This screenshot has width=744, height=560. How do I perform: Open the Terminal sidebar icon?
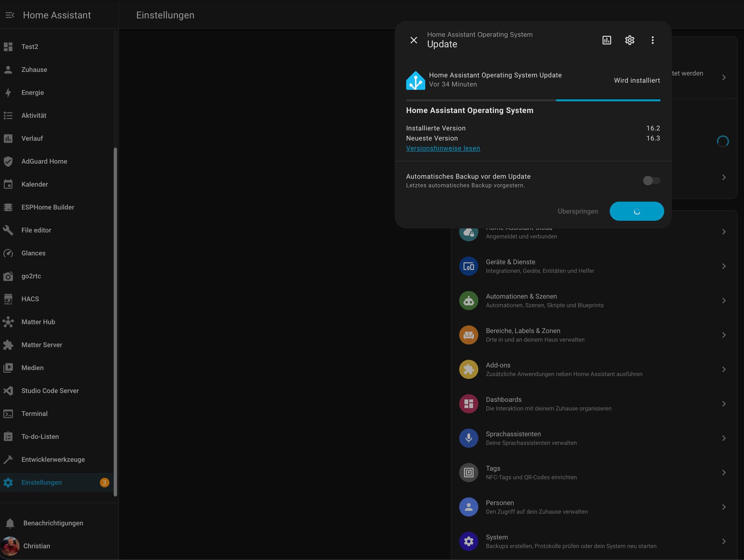(8, 414)
